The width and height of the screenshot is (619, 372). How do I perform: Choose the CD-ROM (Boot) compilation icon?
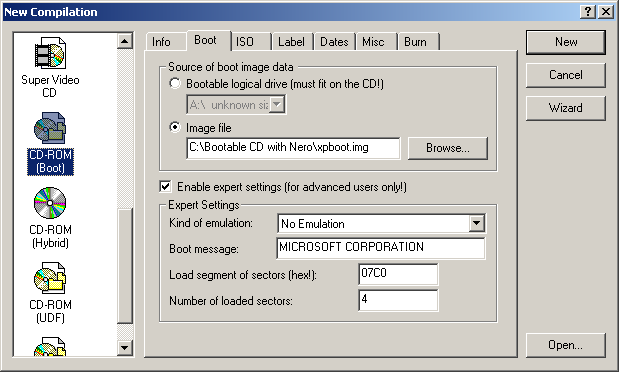50,128
